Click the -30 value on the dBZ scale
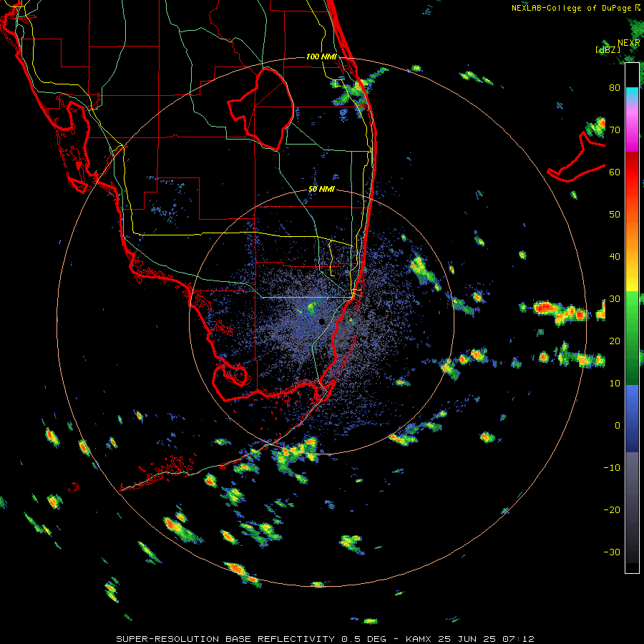644x644 pixels. point(612,552)
